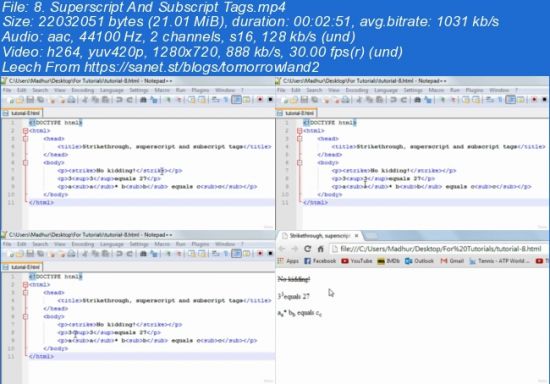Toggle the highlighted Indent guide icon in the bottom-left Notepad++ window
The width and height of the screenshot is (550, 384).
236,254
